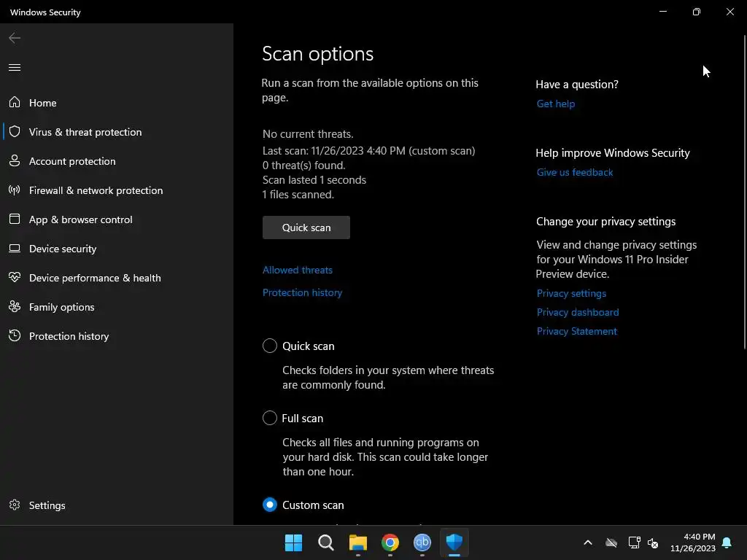Click the Protection history clock icon
Image resolution: width=747 pixels, height=560 pixels.
(x=15, y=335)
